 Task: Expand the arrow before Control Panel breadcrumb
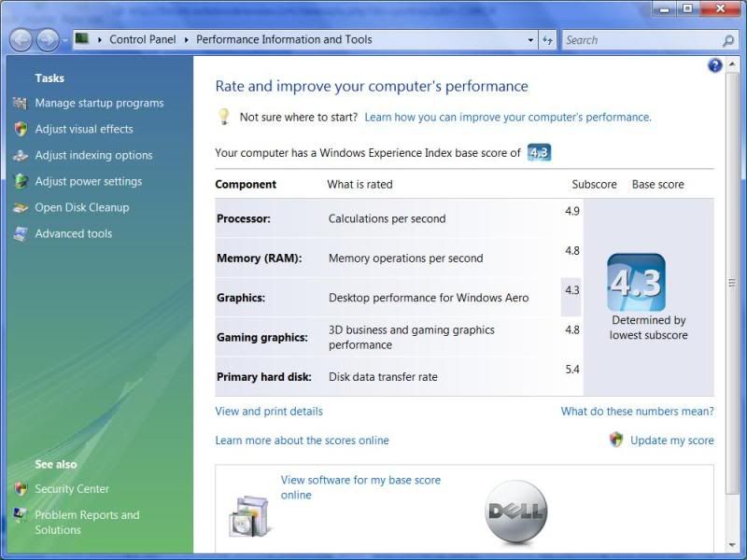click(x=100, y=40)
